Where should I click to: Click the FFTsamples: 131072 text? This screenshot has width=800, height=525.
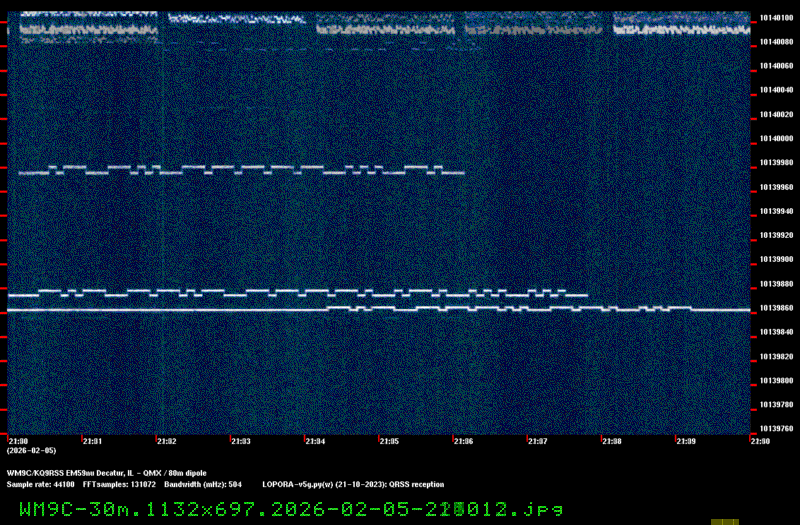point(119,485)
